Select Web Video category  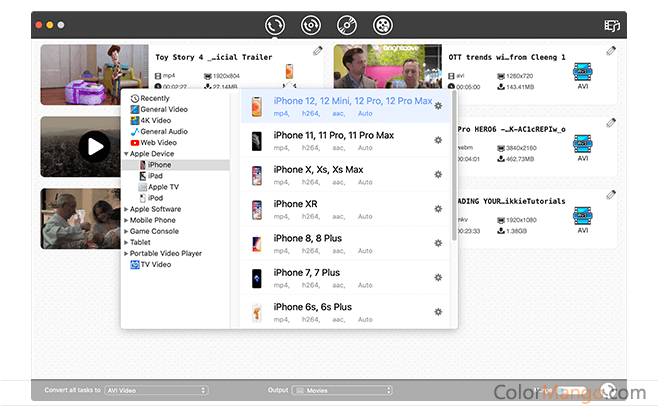[154, 143]
